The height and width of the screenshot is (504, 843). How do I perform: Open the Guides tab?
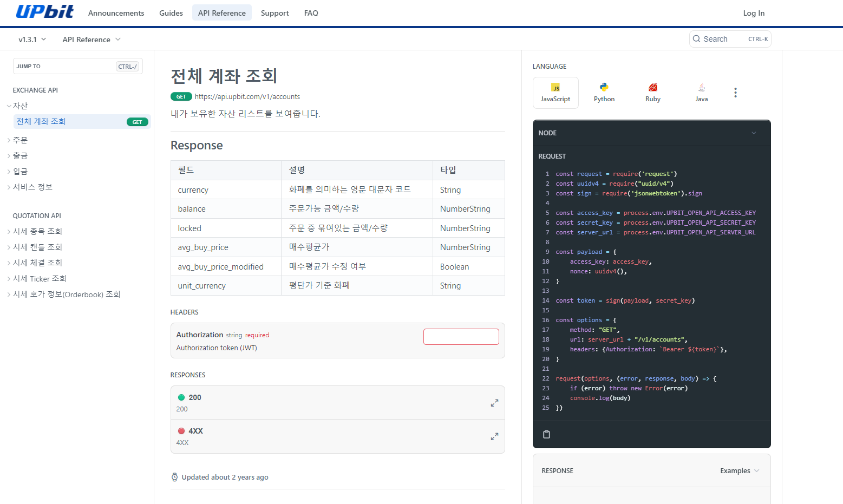pos(171,13)
